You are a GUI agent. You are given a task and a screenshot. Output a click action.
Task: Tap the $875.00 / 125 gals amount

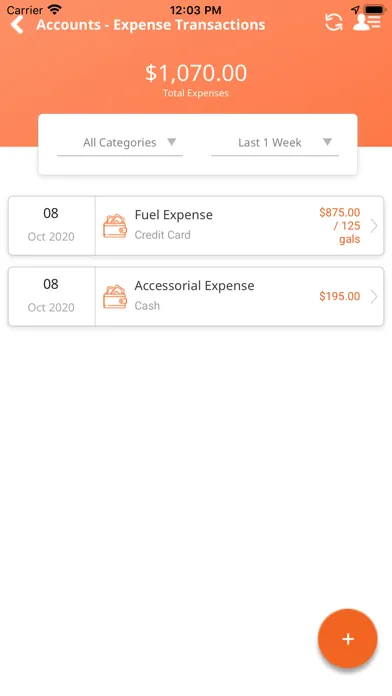click(x=340, y=225)
